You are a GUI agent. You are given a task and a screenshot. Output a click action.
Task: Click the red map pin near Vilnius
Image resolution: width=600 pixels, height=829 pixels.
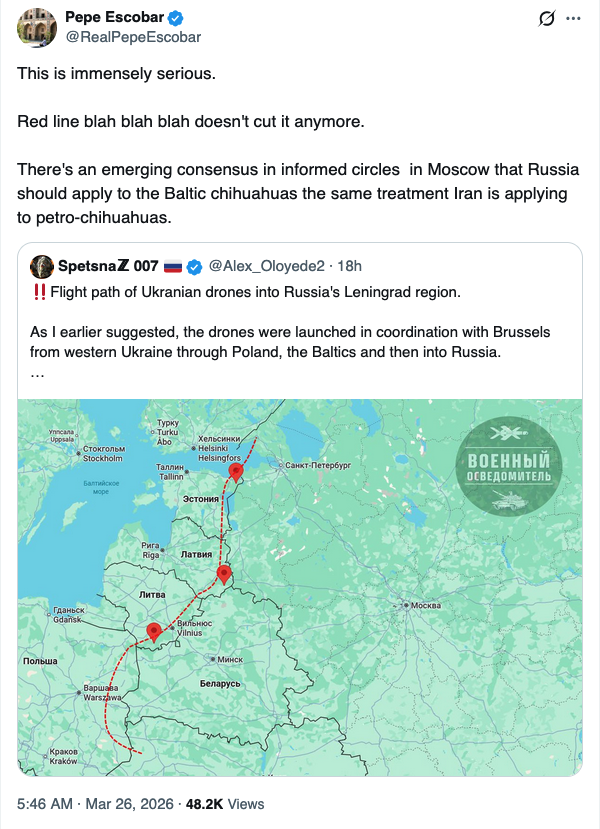[x=154, y=631]
